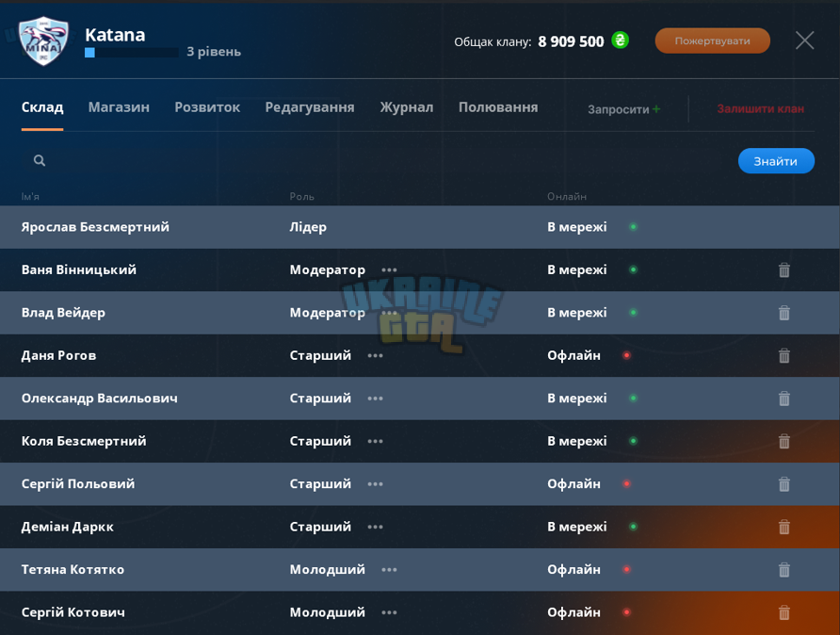This screenshot has height=635, width=840.
Task: Click the 3 рівень level label
Action: 214,52
